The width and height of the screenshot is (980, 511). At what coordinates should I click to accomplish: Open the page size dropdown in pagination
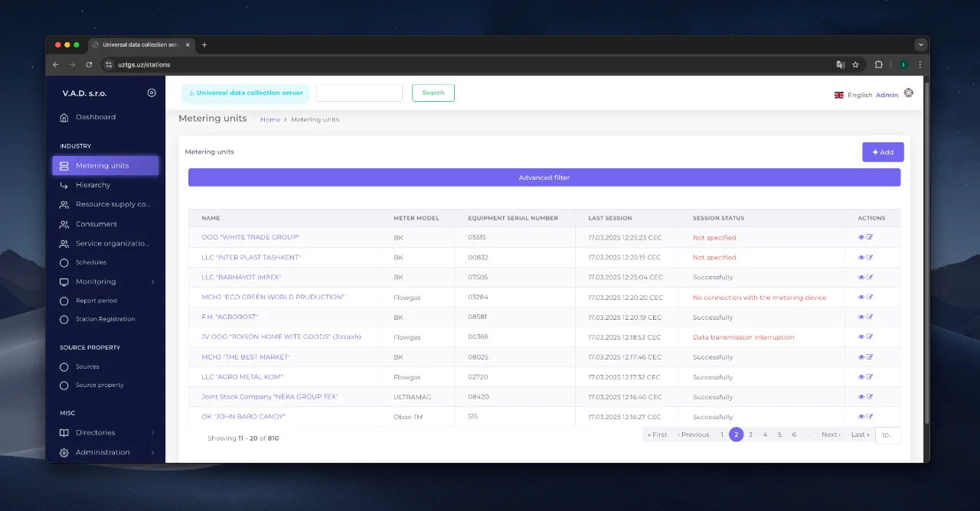click(888, 435)
